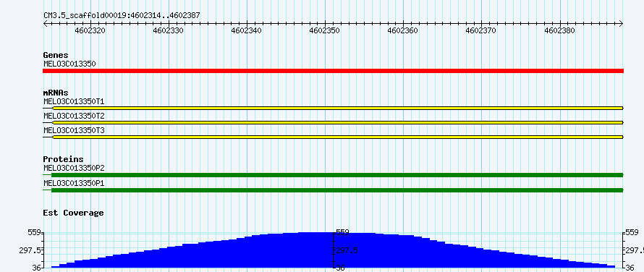Viewport: 644px width, 272px height.
Task: Click the right arrow end of ruler
Action: [622, 23]
